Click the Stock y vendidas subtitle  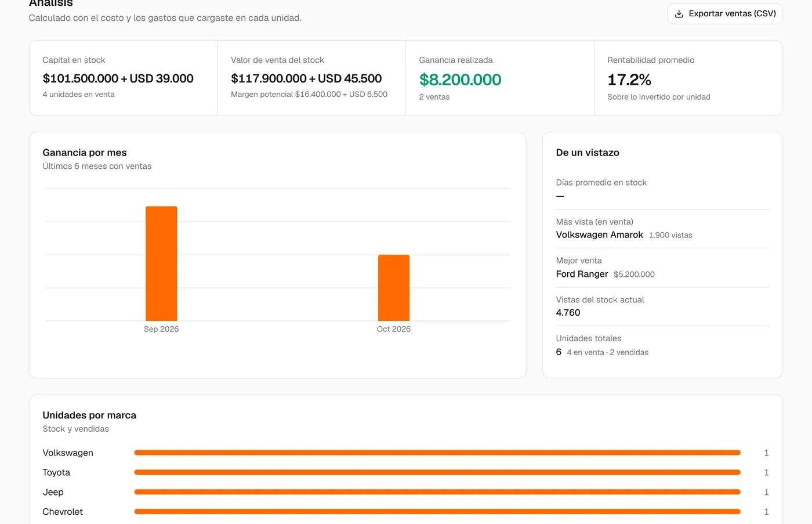pyautogui.click(x=75, y=429)
